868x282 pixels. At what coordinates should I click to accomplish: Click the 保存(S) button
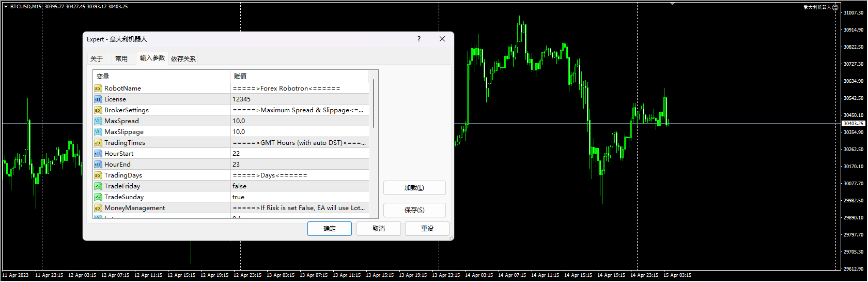[x=414, y=210]
